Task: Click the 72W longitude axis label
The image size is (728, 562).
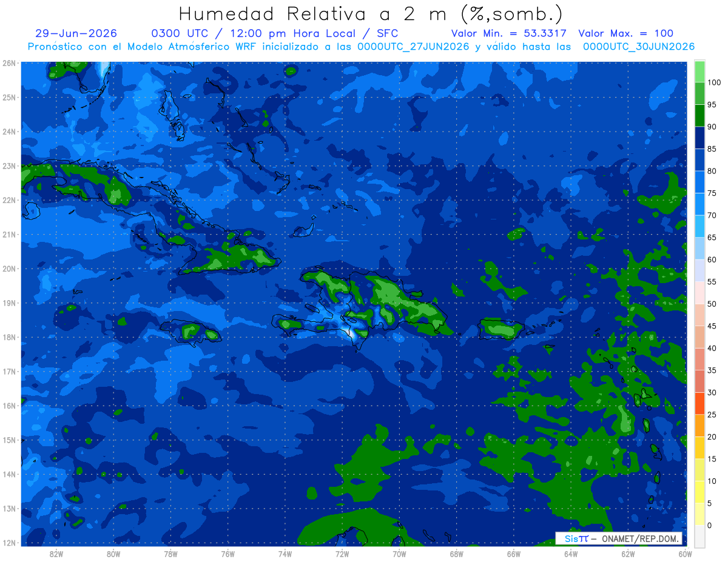Action: pos(342,554)
